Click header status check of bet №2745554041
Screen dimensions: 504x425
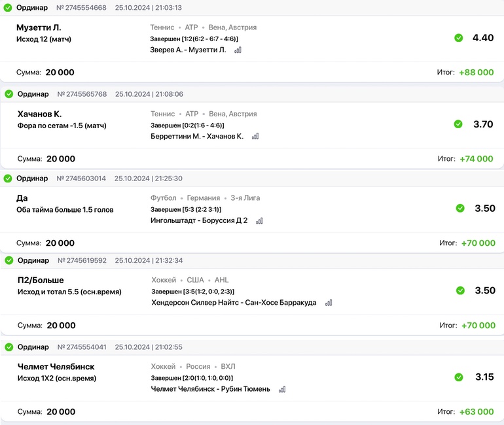pyautogui.click(x=9, y=347)
